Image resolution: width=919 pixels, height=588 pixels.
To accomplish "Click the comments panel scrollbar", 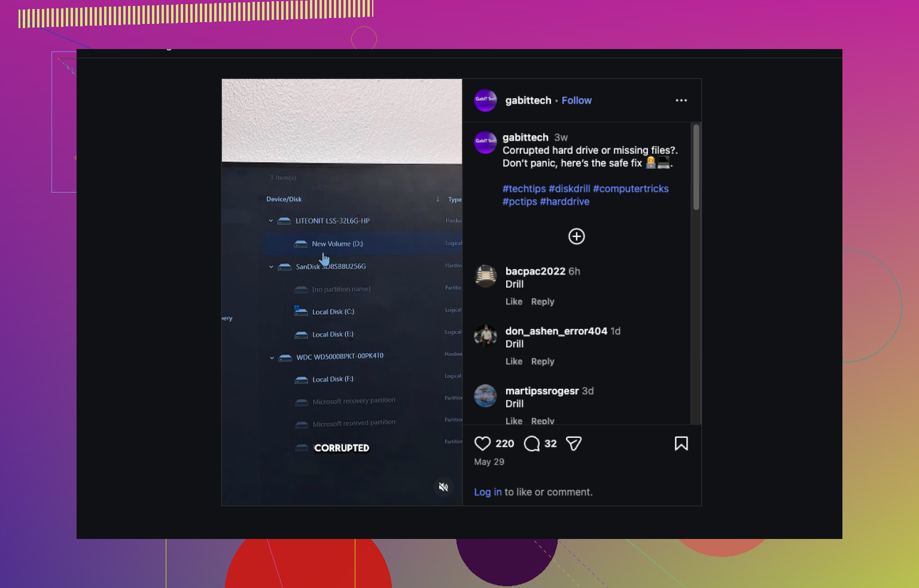I will (x=696, y=167).
